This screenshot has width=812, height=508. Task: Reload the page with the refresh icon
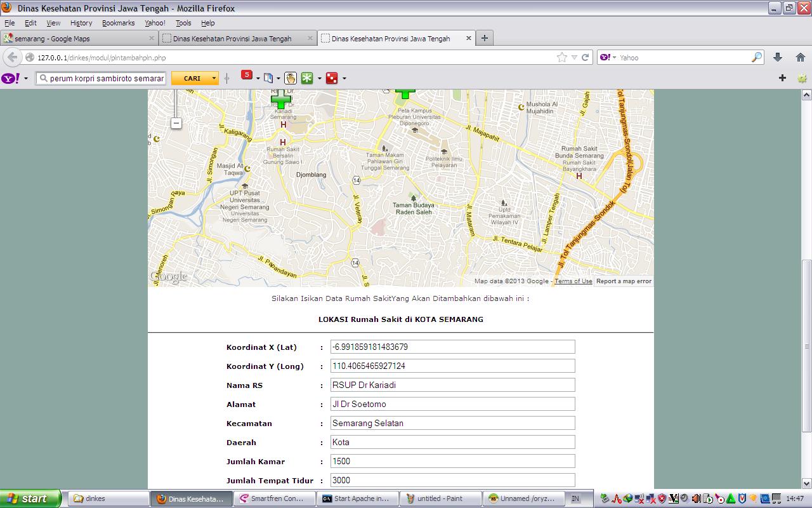[x=586, y=57]
